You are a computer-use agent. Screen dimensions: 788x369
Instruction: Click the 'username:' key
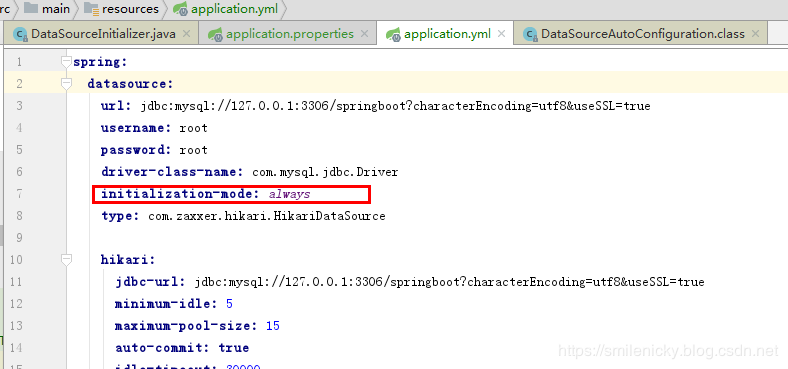pyautogui.click(x=136, y=128)
